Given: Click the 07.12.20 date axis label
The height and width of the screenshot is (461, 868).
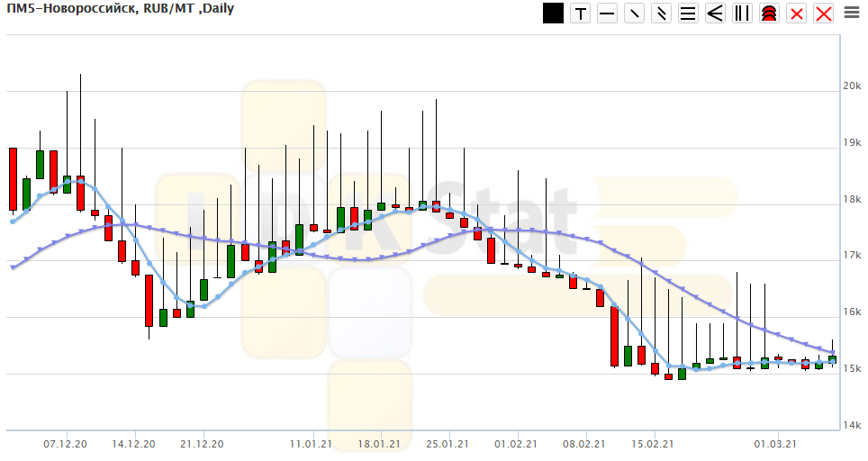Looking at the screenshot, I should [65, 444].
